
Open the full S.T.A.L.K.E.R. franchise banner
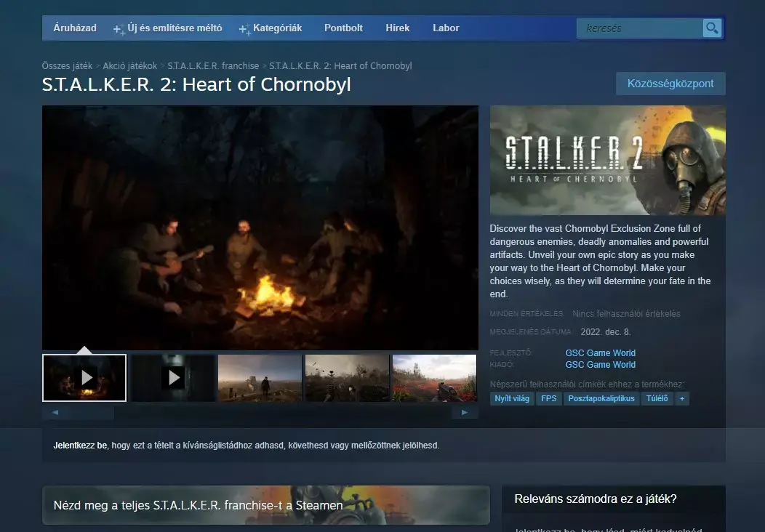coord(266,505)
